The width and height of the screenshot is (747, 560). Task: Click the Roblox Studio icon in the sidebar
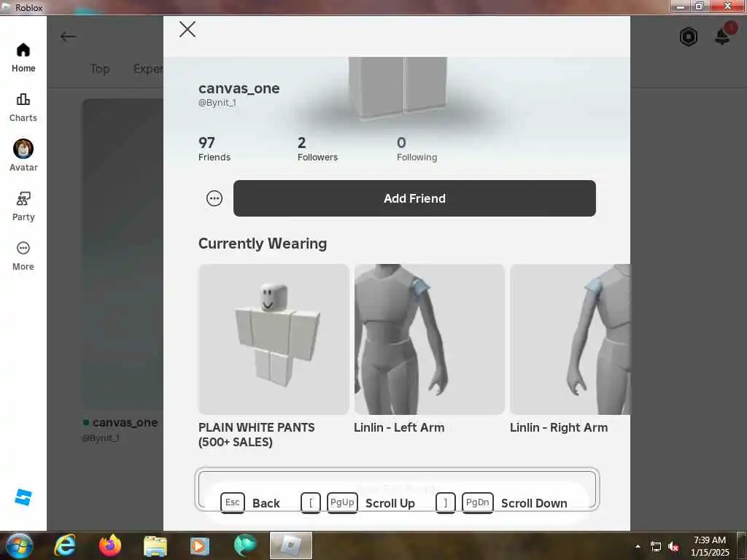tap(23, 497)
